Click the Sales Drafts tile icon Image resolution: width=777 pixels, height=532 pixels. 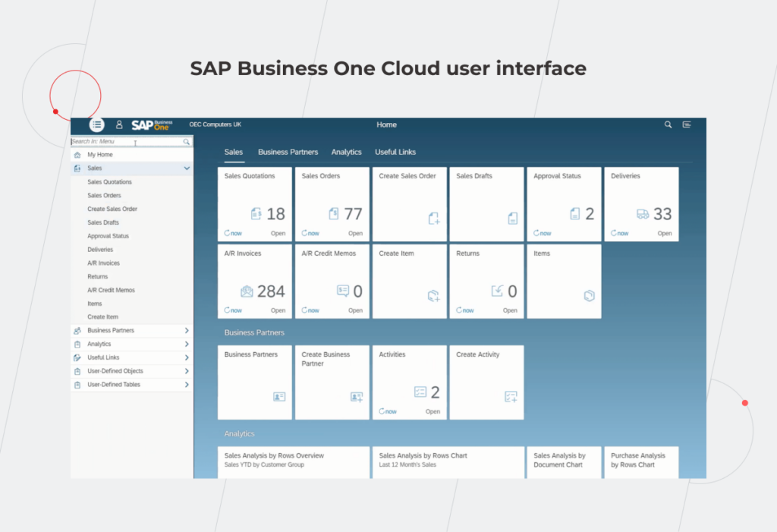coord(513,218)
